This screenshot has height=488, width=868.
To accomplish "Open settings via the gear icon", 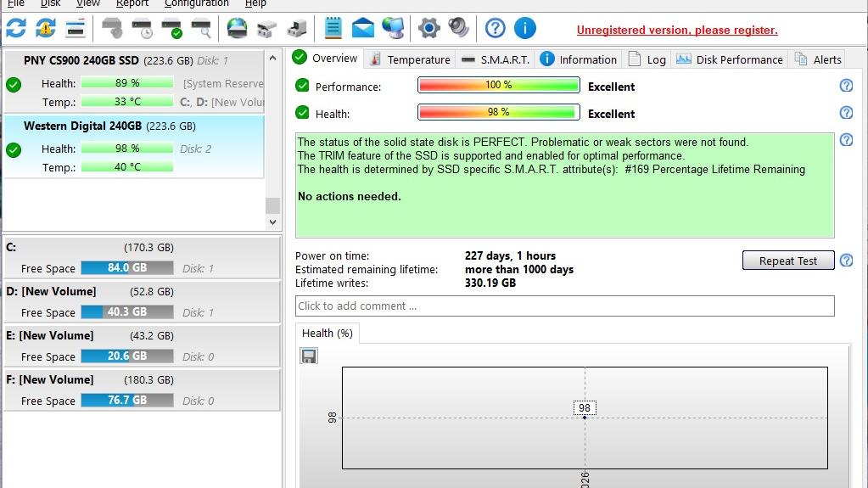I will 428,28.
